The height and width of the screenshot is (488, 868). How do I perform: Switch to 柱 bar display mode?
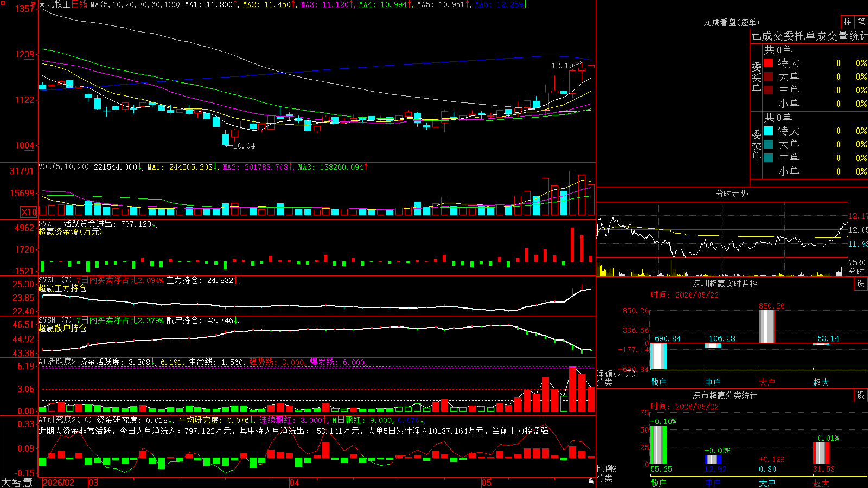pos(847,22)
